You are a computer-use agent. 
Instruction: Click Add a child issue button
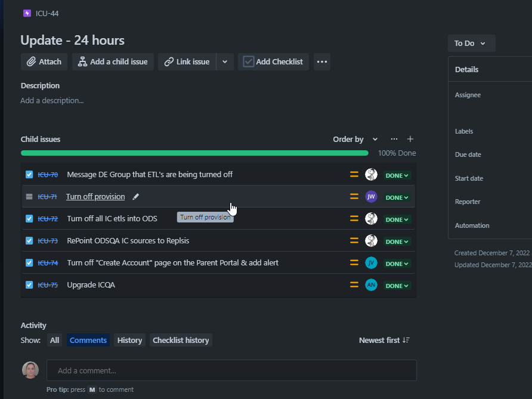coord(113,62)
